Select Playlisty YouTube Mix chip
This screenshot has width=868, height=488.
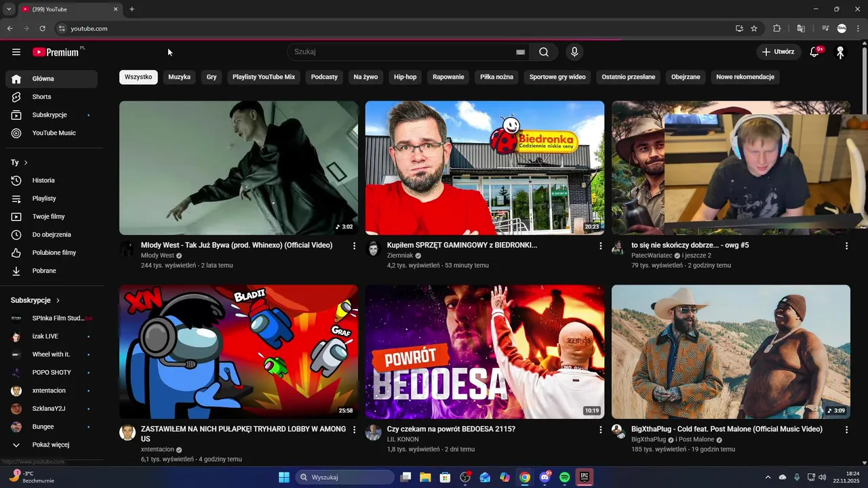[264, 77]
